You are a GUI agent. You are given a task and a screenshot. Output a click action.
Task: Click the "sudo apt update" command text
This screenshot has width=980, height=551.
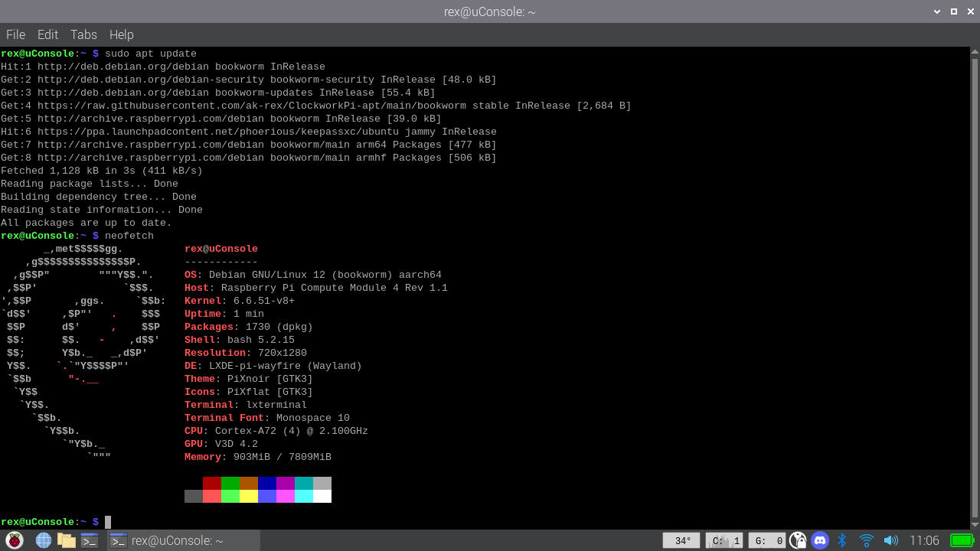point(151,54)
